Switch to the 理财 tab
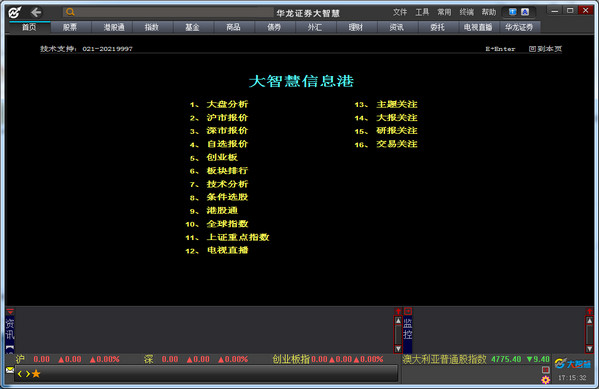This screenshot has width=599, height=389. (356, 27)
